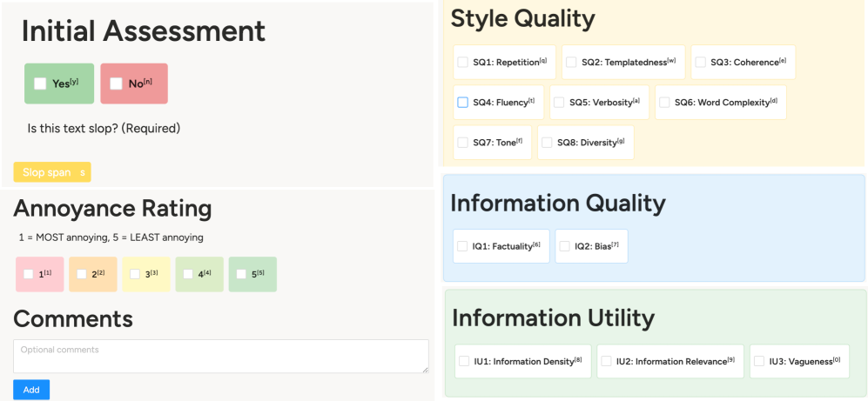The width and height of the screenshot is (868, 401).
Task: Click the optional comments text field
Action: (220, 356)
